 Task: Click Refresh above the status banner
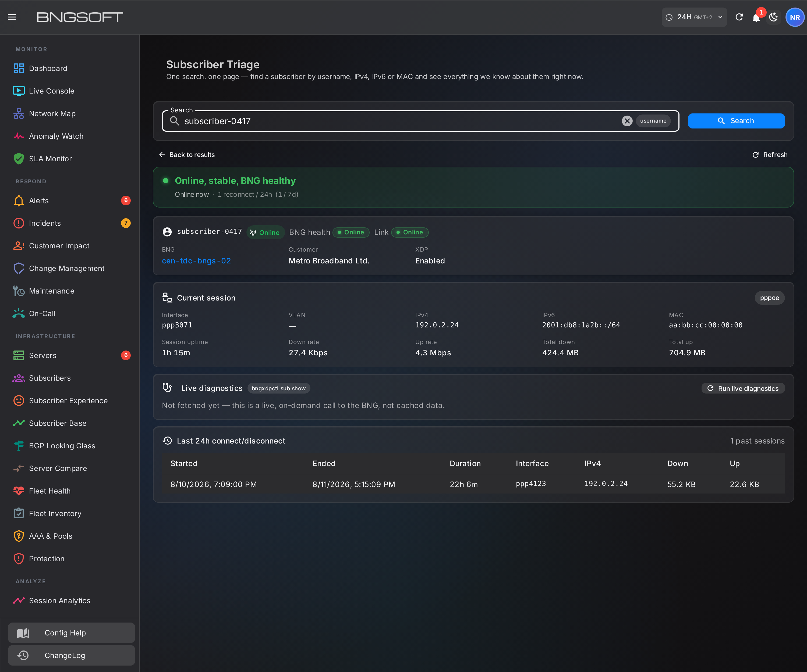[x=770, y=155]
